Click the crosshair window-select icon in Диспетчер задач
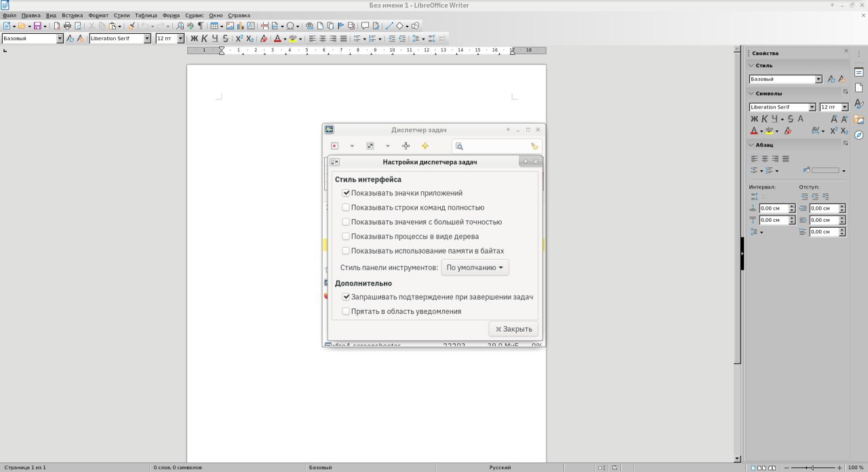868x472 pixels. (406, 146)
